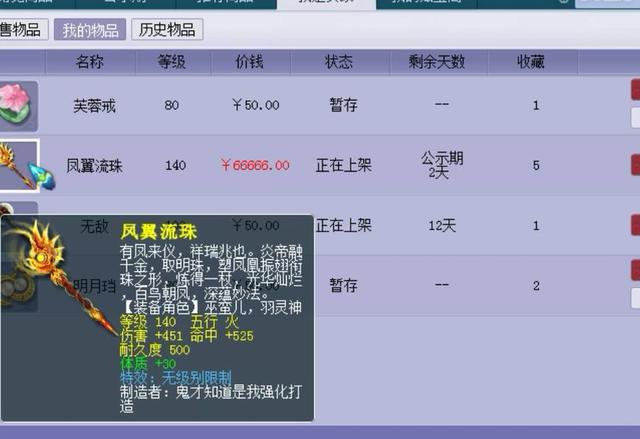The height and width of the screenshot is (439, 640).
Task: Click the 12天 remaining-days cell
Action: [x=442, y=226]
